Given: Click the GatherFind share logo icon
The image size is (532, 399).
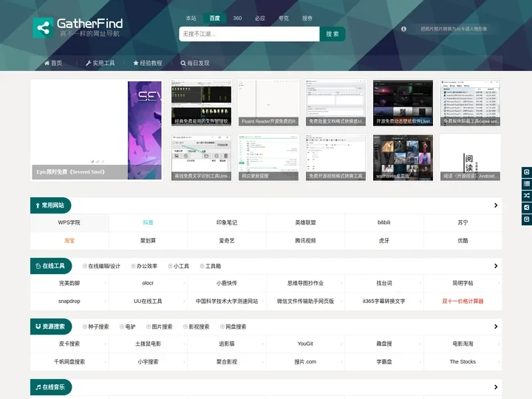Looking at the screenshot, I should (x=43, y=28).
